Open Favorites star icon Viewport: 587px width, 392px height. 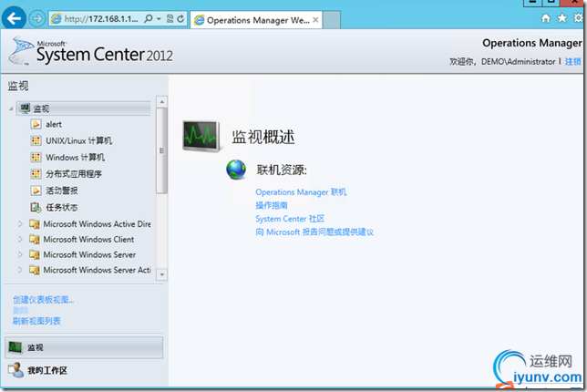[x=561, y=18]
